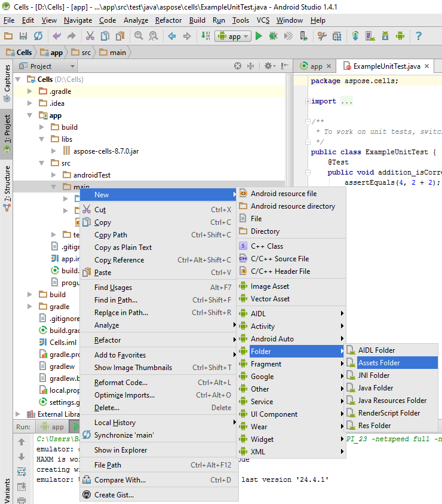The height and width of the screenshot is (504, 442).
Task: Choose Vector Asset from New submenu
Action: click(291, 299)
